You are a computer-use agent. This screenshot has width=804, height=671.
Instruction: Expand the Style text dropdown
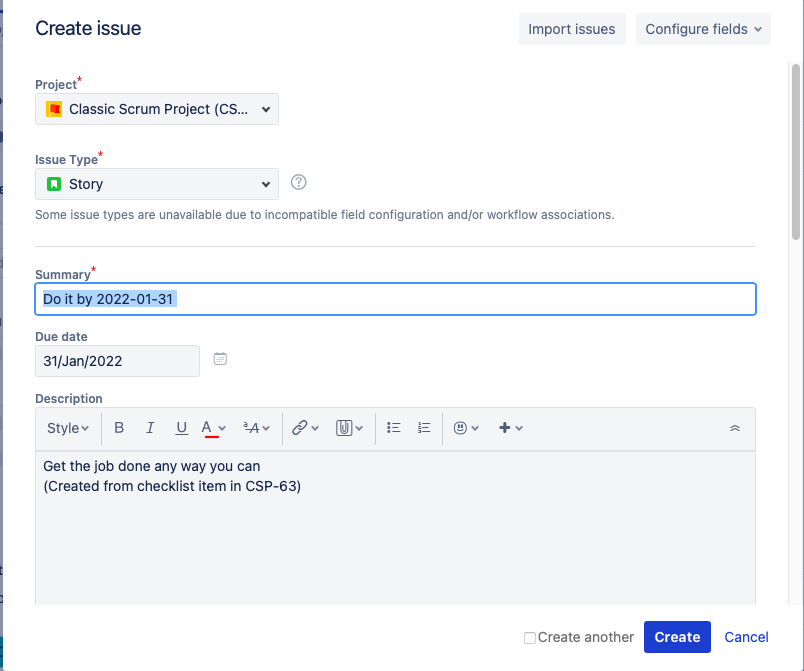[68, 428]
